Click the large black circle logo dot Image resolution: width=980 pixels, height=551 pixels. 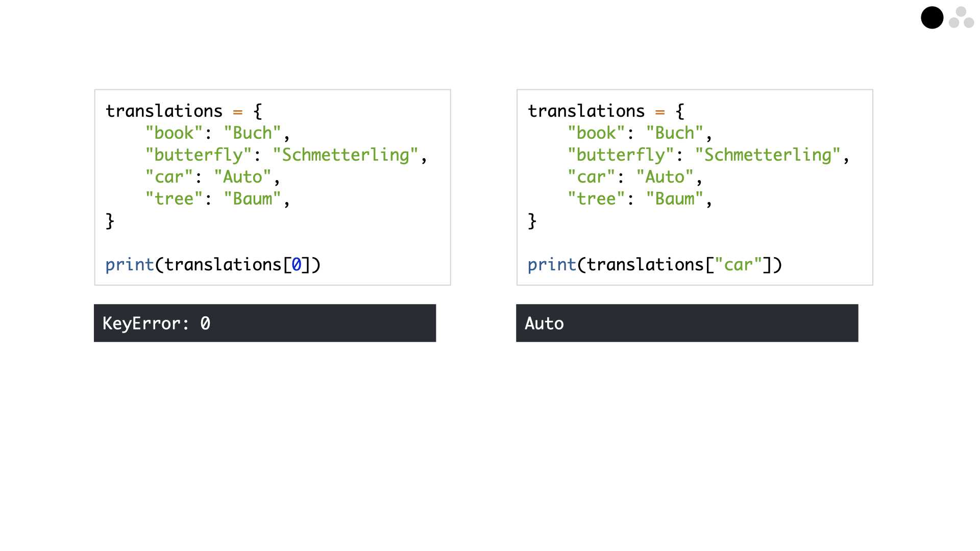coord(932,18)
